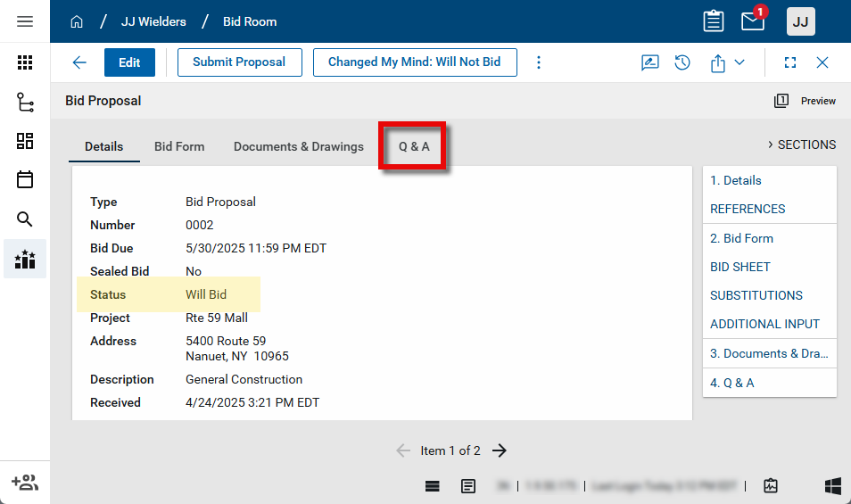Open the clipboard tasks icon in header
The width and height of the screenshot is (851, 504).
pyautogui.click(x=713, y=21)
